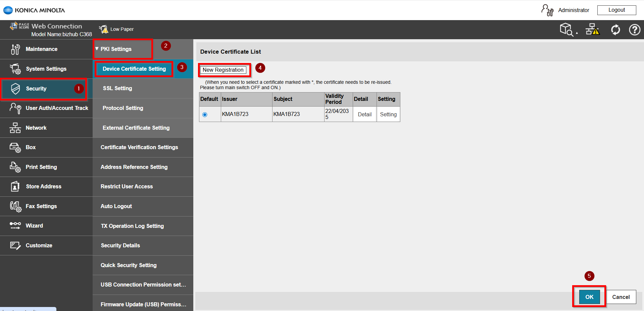Click the Fax Settings phone icon
The width and height of the screenshot is (644, 311).
(x=15, y=206)
